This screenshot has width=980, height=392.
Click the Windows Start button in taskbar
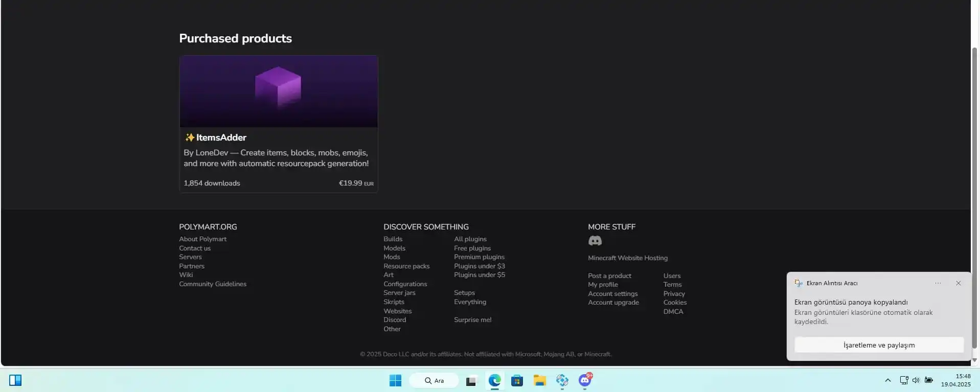(x=395, y=380)
